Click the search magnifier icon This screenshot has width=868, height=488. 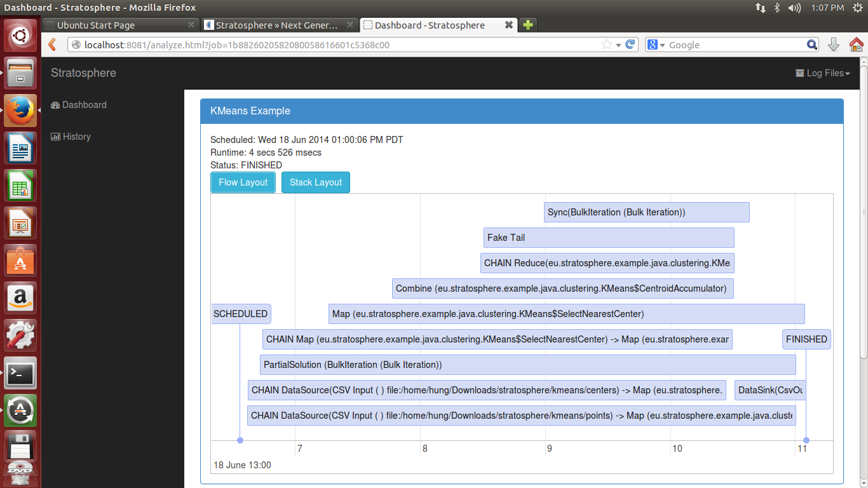[812, 44]
